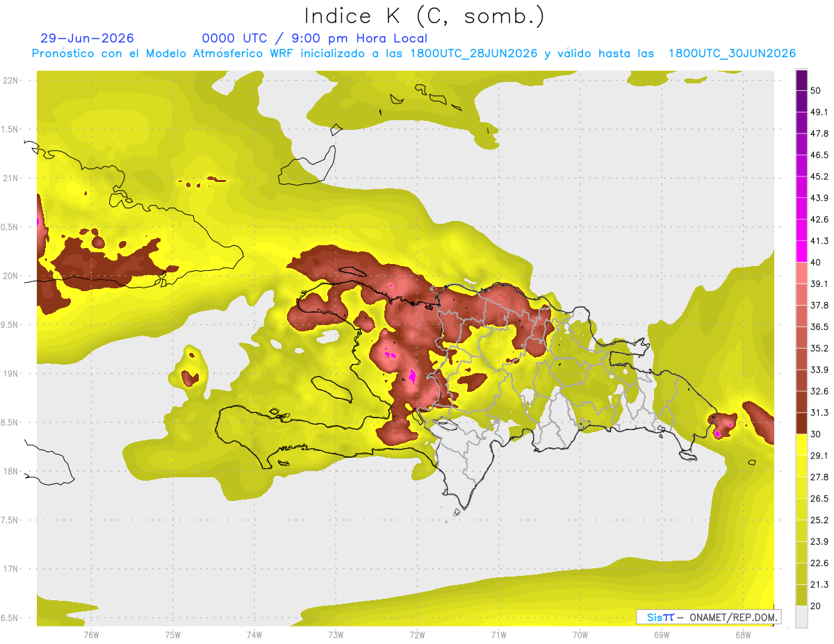Image resolution: width=834 pixels, height=644 pixels.
Task: Click colorbar value '45.2'
Action: tap(820, 176)
